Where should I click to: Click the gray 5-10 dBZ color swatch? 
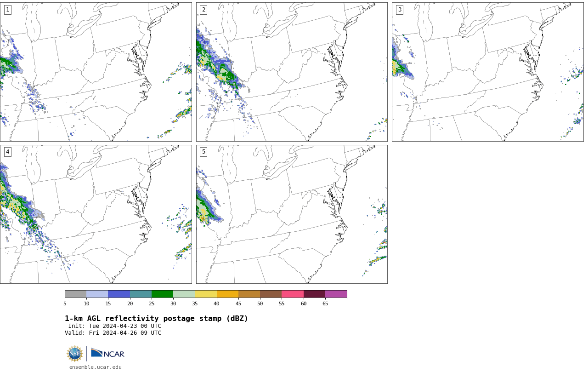pos(75,294)
